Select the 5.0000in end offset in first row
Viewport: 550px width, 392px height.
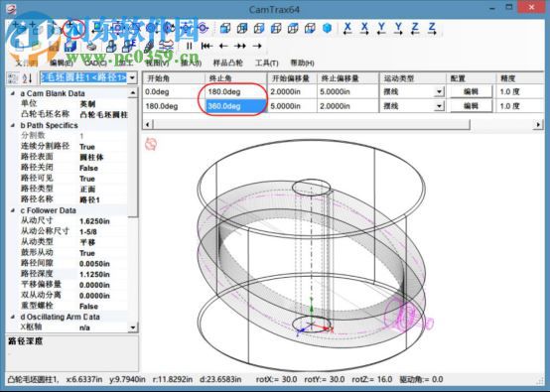(x=347, y=92)
